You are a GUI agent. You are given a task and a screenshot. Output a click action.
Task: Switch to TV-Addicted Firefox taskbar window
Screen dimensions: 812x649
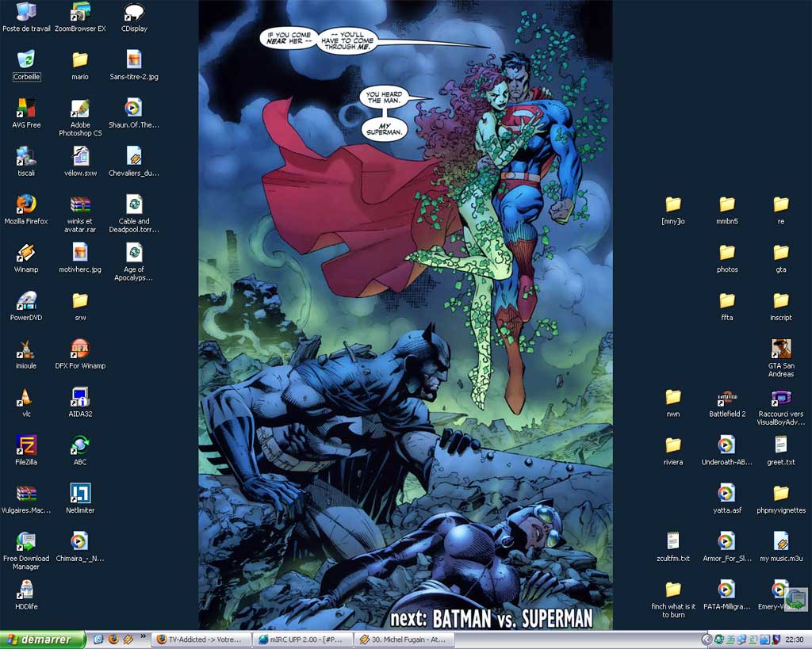[202, 639]
